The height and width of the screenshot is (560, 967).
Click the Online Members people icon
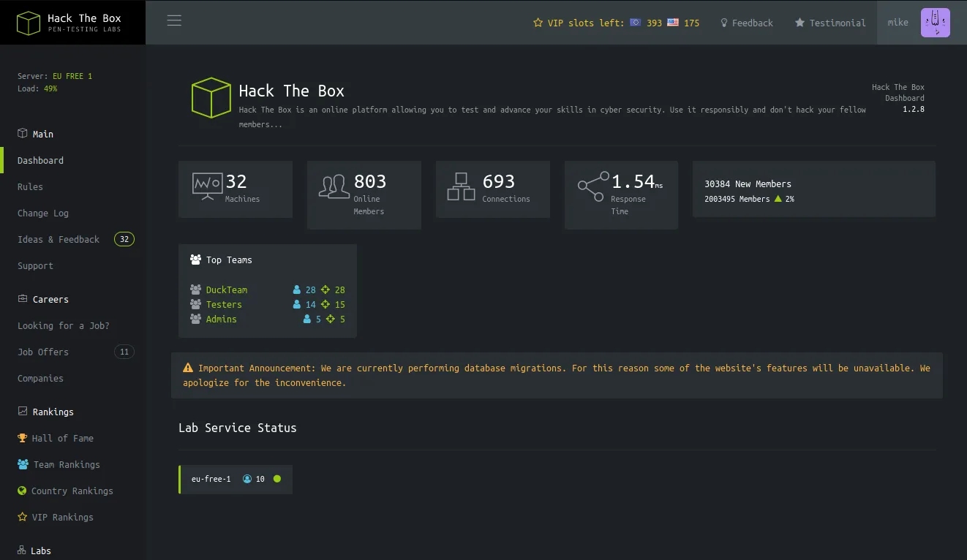334,186
